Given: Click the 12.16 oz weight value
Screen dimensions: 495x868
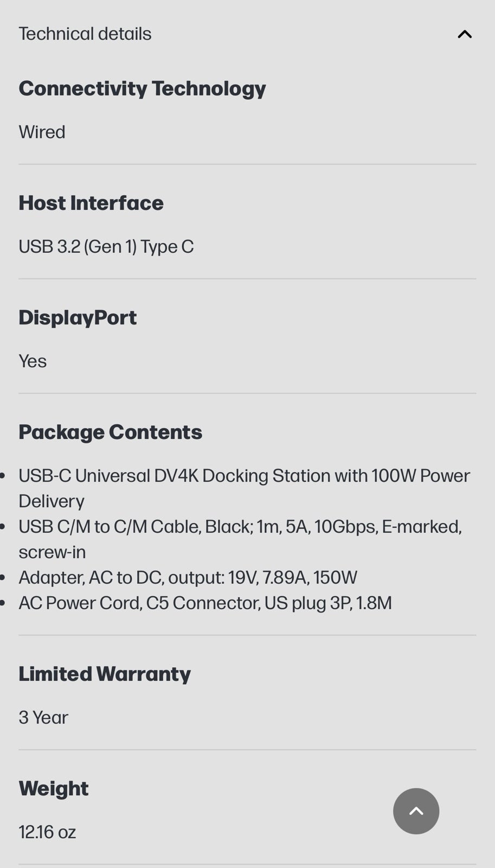Looking at the screenshot, I should (x=47, y=832).
